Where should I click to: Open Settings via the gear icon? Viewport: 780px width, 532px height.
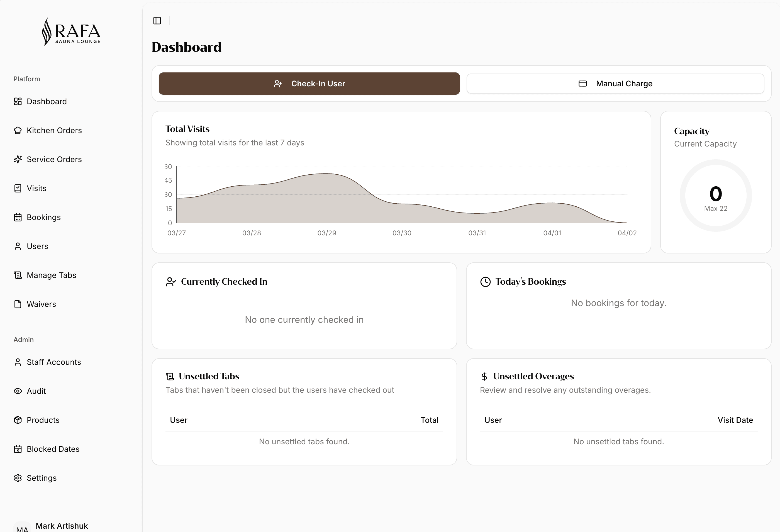point(18,478)
